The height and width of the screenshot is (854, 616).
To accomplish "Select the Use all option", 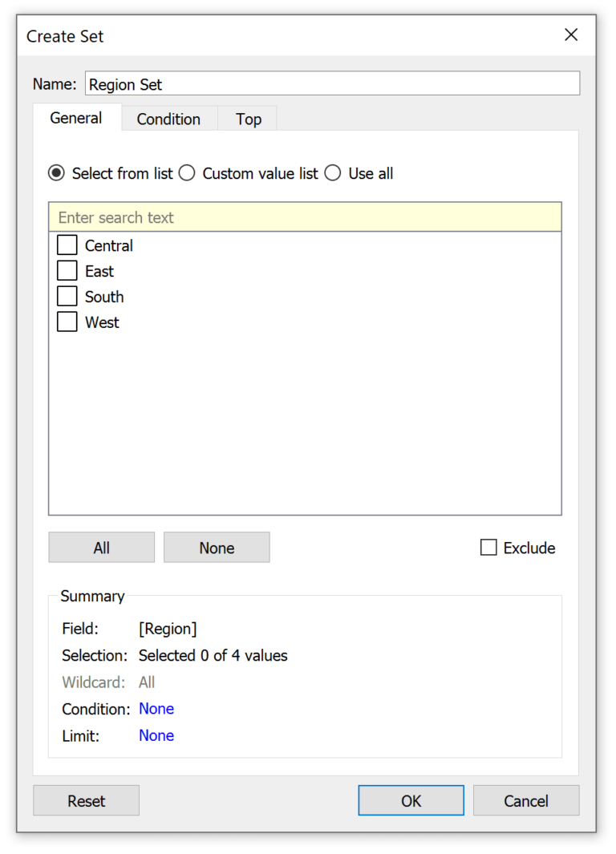I will (333, 172).
